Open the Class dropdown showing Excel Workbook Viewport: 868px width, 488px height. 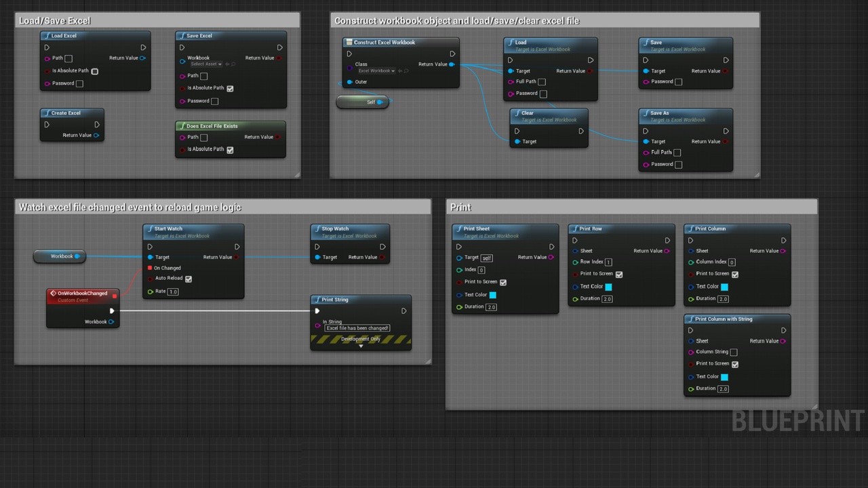click(376, 71)
